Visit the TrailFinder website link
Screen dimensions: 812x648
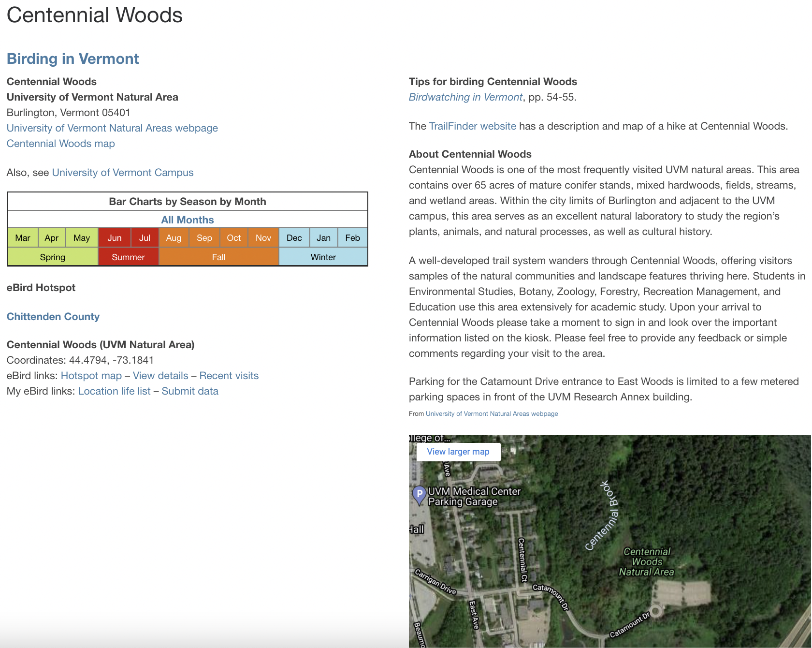[472, 126]
